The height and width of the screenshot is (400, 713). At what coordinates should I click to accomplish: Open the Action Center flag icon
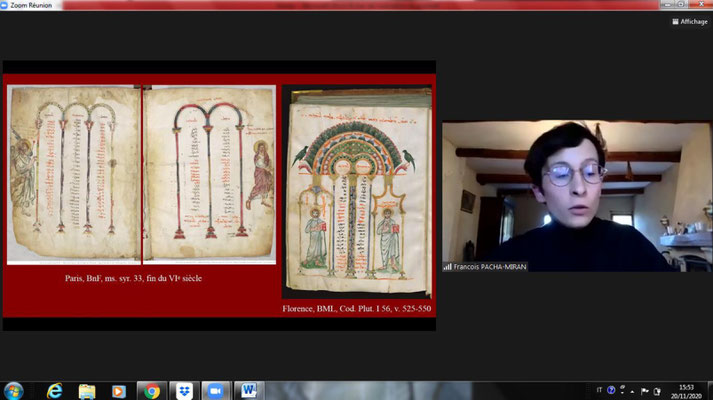[644, 391]
